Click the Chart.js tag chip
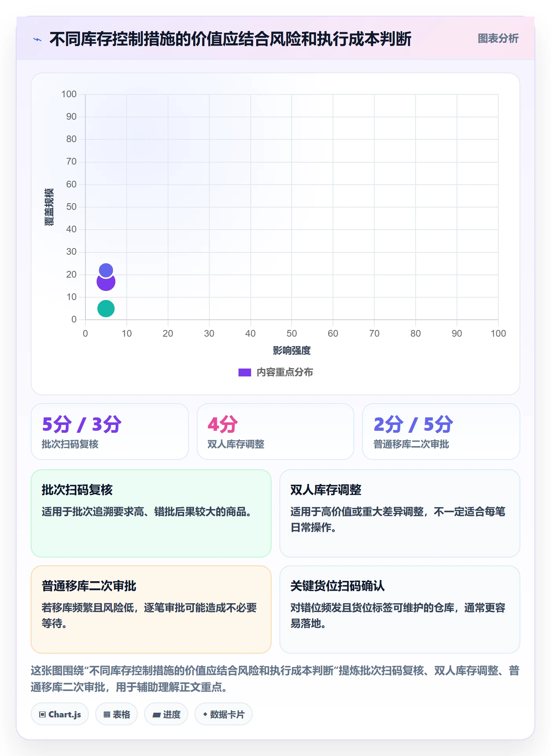This screenshot has height=756, width=551. [60, 714]
